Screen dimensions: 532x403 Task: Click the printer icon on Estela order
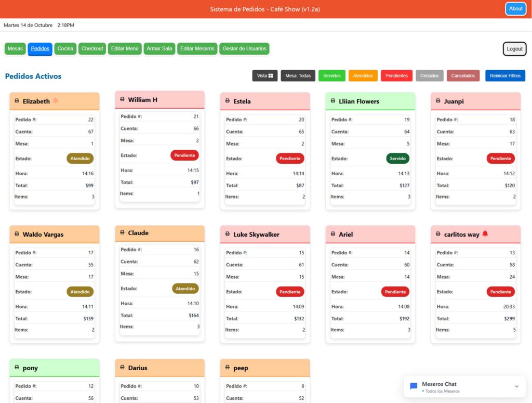click(228, 101)
